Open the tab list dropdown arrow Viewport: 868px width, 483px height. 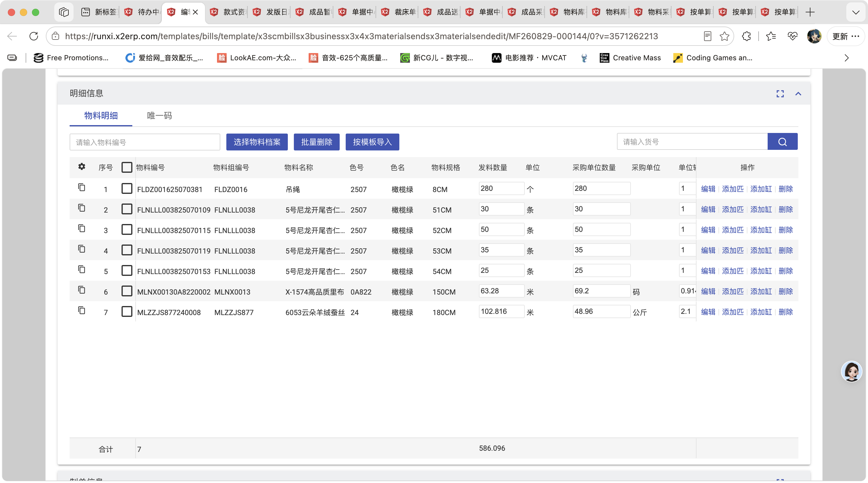coord(856,12)
